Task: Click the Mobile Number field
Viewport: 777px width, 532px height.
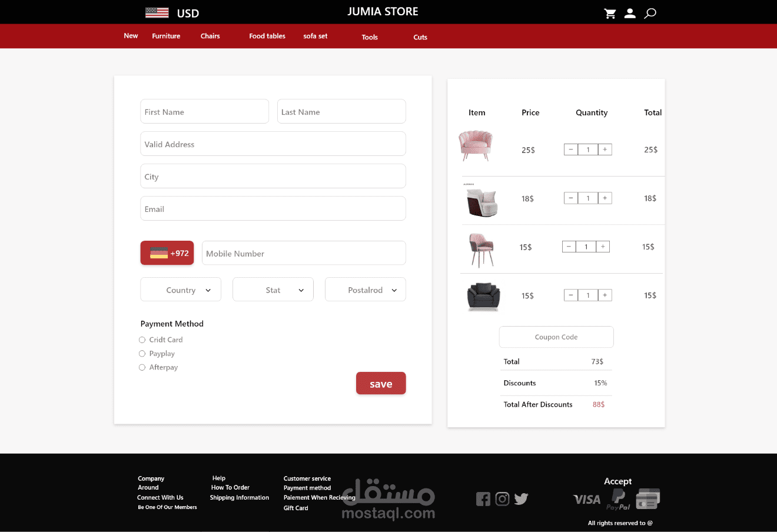Action: click(304, 253)
